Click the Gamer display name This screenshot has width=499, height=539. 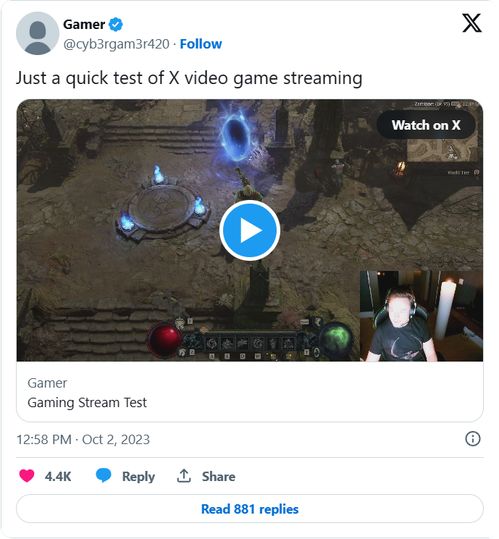[84, 24]
